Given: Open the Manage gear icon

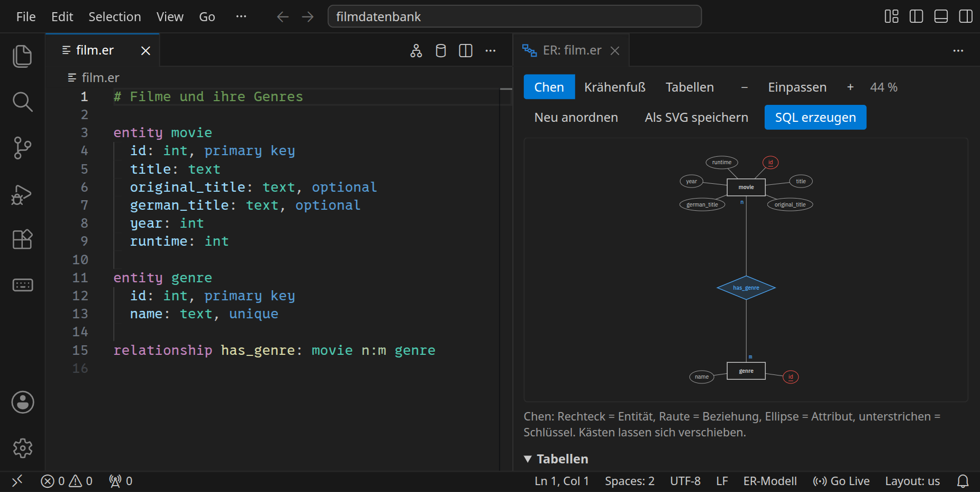Looking at the screenshot, I should [x=23, y=448].
